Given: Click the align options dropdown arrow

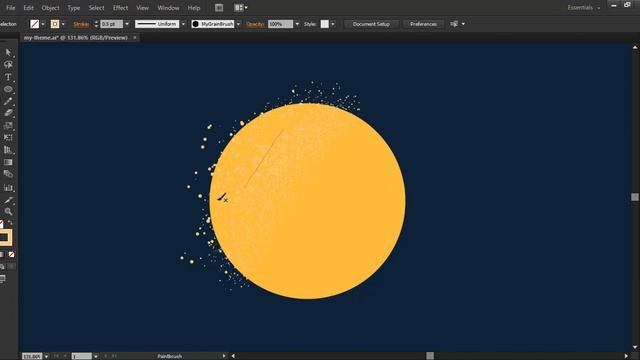Looking at the screenshot, I should pos(463,24).
